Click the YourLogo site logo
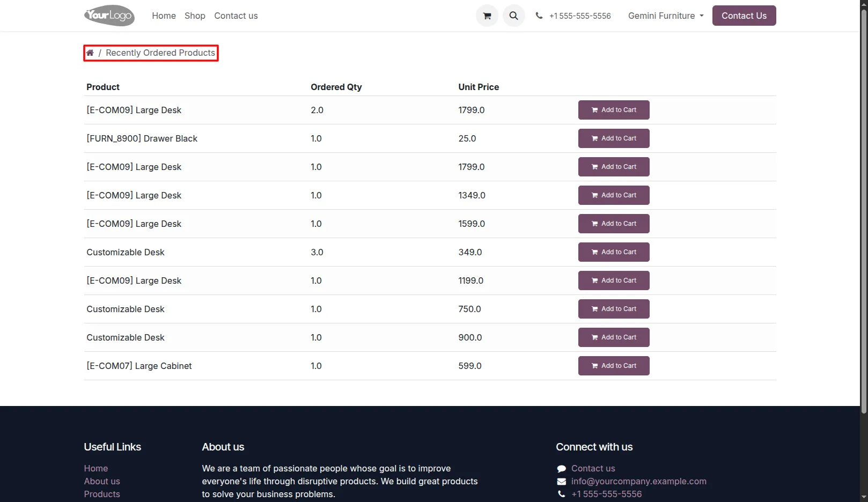Viewport: 868px width, 502px height. click(109, 16)
